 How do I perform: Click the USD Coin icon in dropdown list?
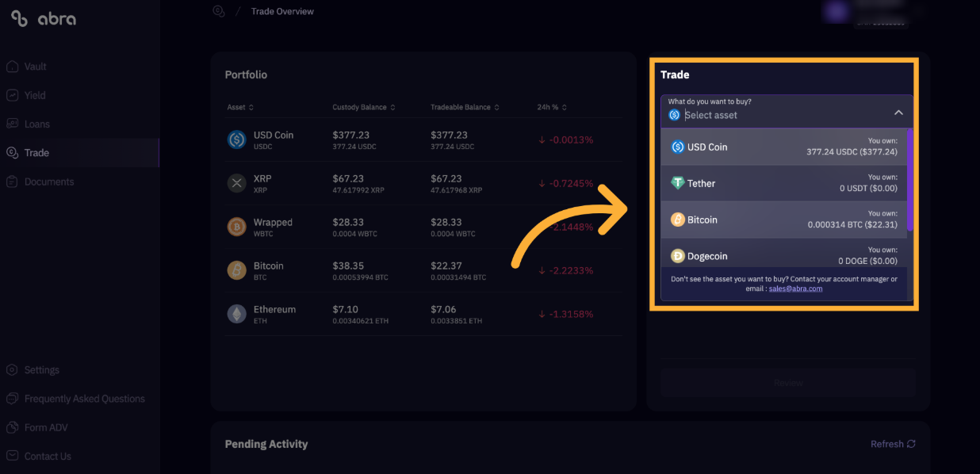[677, 147]
